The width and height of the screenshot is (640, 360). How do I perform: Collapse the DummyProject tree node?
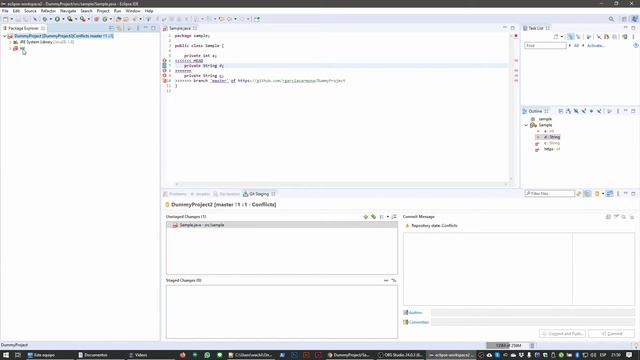(x=5, y=36)
